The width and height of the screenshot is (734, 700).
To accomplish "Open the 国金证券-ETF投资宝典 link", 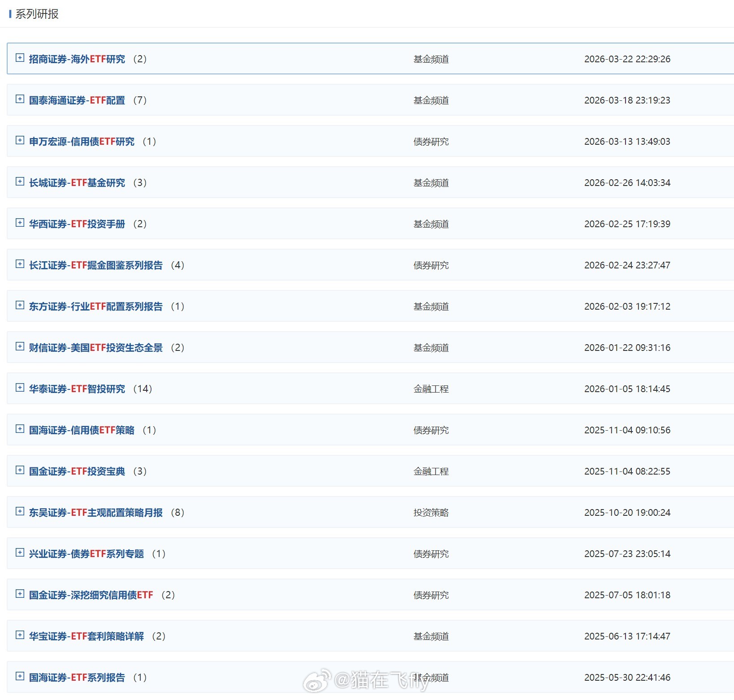I will 77,471.
